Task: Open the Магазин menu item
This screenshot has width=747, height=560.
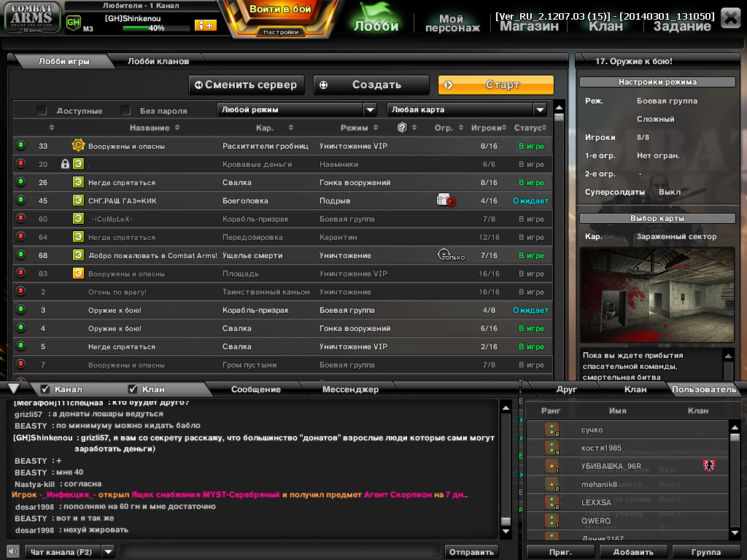Action: tap(529, 26)
